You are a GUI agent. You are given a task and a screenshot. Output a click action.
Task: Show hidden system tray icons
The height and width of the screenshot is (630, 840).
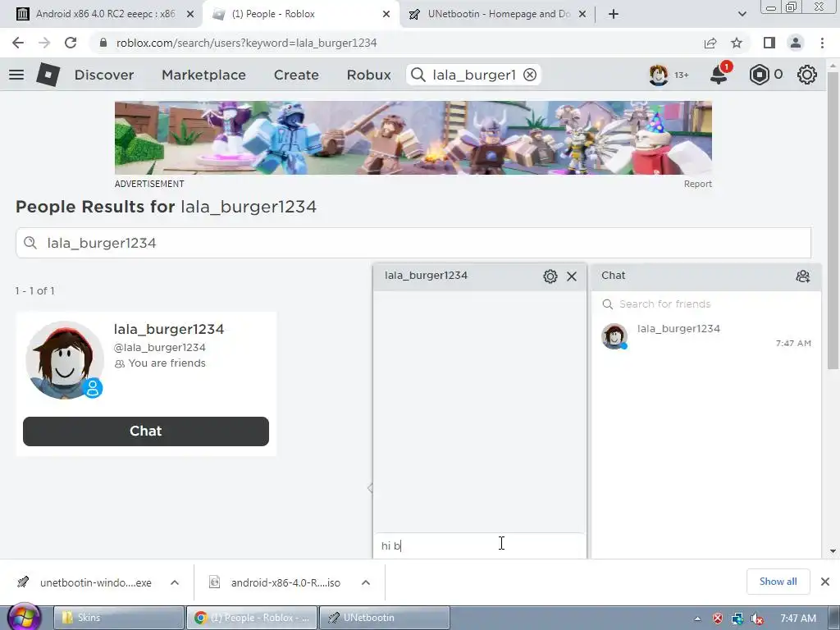[x=697, y=619]
